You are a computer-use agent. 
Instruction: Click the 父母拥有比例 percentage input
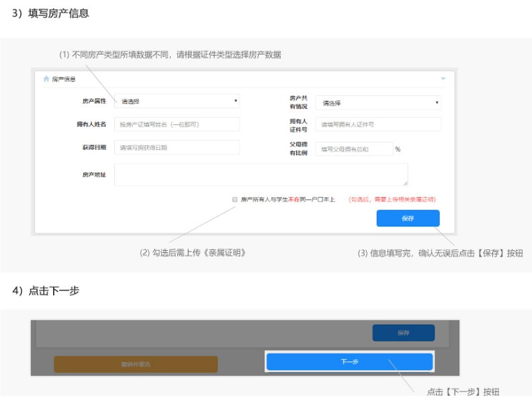(x=353, y=149)
